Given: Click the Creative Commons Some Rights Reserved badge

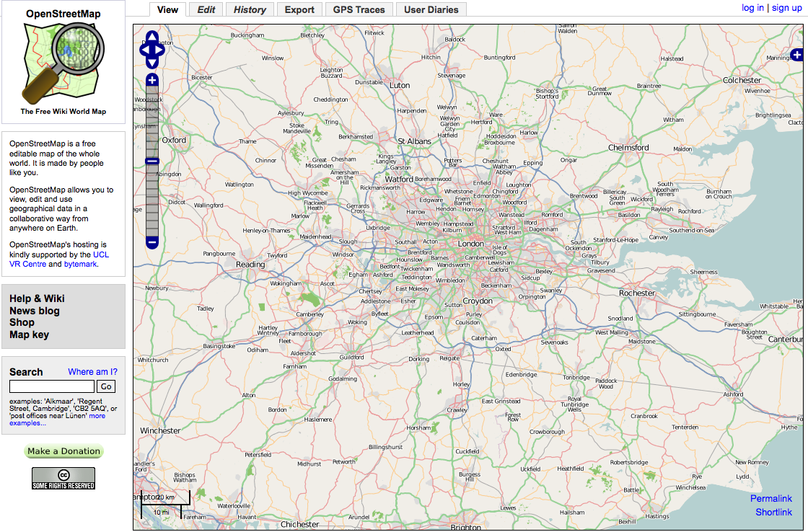Looking at the screenshot, I should tap(63, 478).
